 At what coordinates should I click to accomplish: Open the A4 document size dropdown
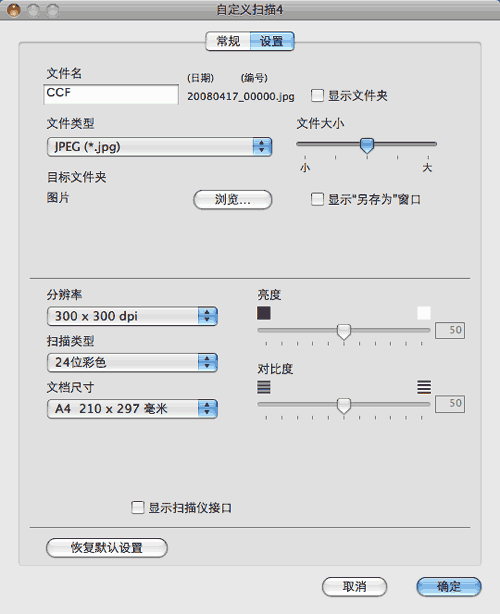coord(132,409)
